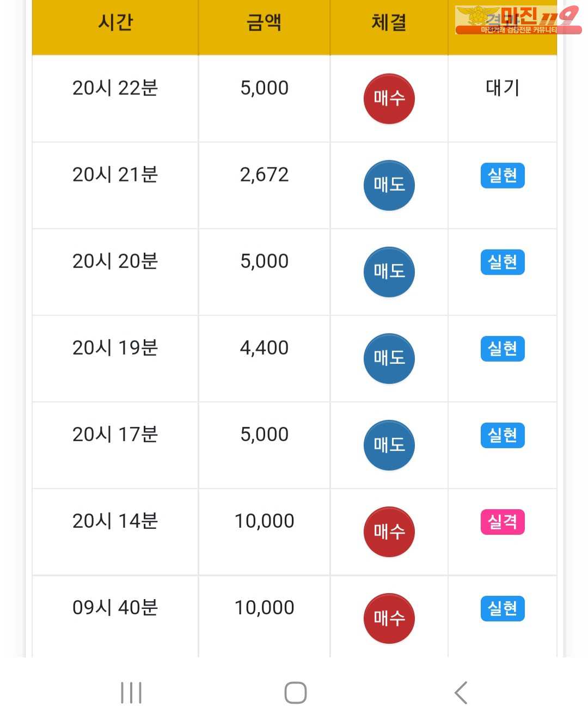Viewport: 588px width, 726px height.
Task: Tap the red 매수 icon at 20시 14분
Action: coord(389,532)
